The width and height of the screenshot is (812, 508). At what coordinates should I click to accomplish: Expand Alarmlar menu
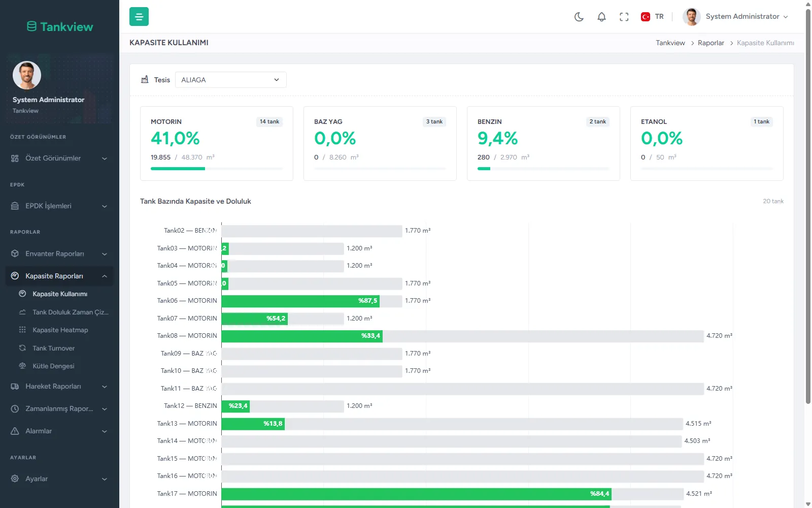(x=59, y=431)
